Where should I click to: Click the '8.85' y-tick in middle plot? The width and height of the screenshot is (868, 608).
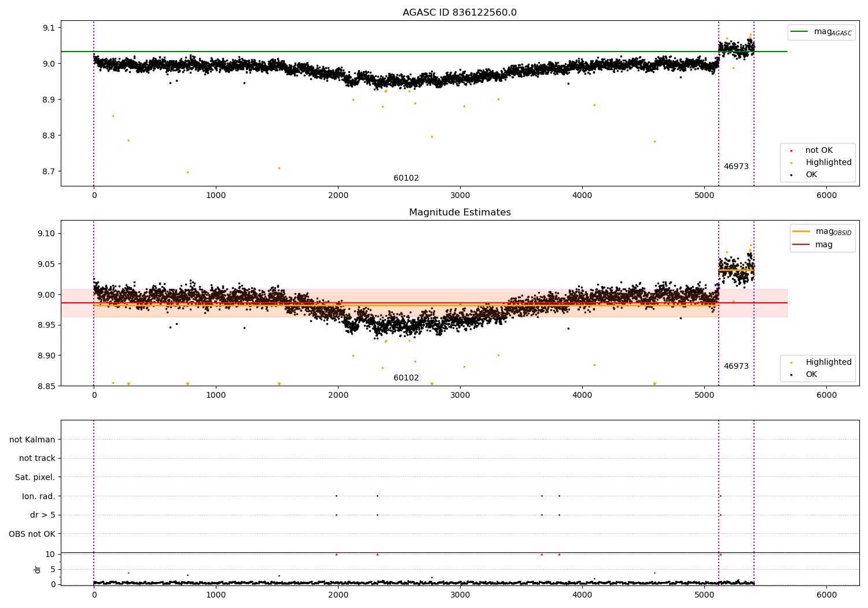pyautogui.click(x=46, y=386)
